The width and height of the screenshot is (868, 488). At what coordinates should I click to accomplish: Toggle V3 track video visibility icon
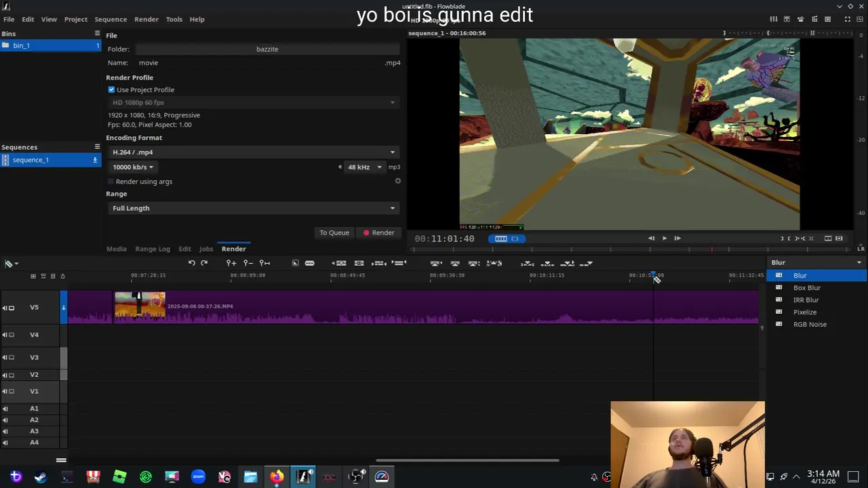[12, 357]
